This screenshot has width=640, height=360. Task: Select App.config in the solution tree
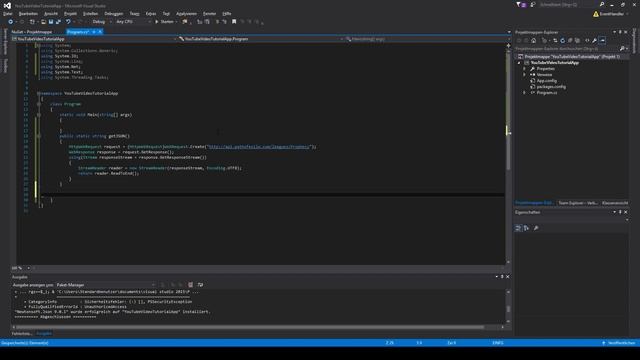click(546, 81)
